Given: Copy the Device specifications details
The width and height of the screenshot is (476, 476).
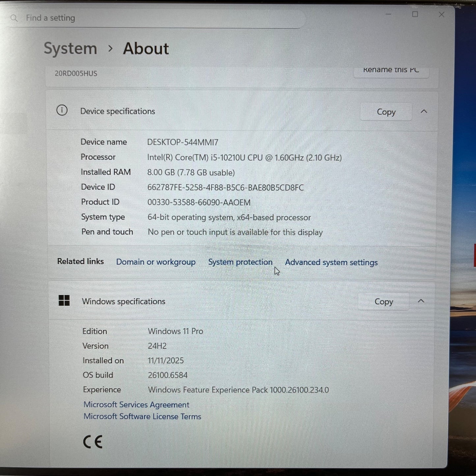Looking at the screenshot, I should coord(386,112).
